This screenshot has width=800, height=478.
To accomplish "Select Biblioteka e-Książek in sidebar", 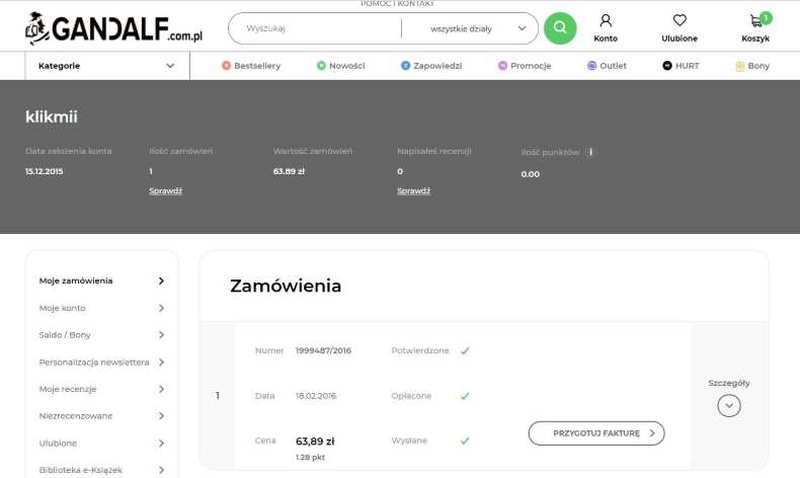I will (81, 470).
